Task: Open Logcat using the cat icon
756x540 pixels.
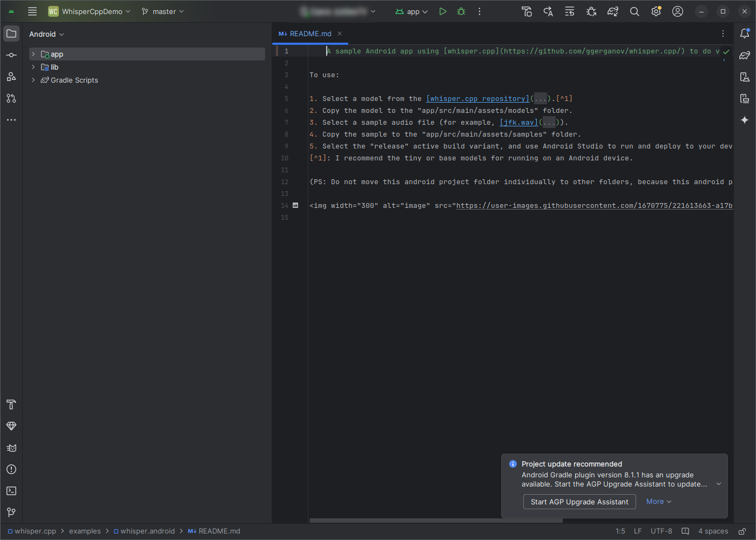Action: [11, 448]
